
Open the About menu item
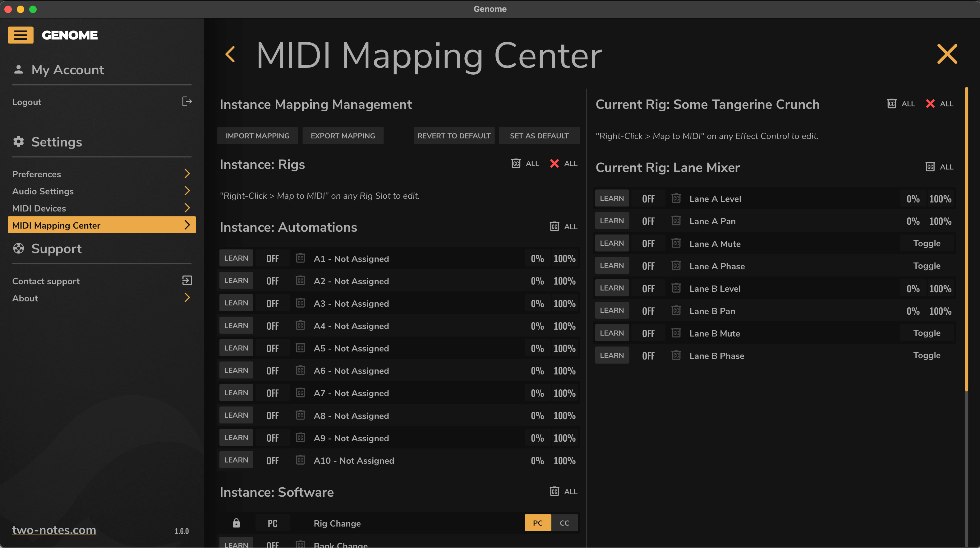tap(102, 298)
